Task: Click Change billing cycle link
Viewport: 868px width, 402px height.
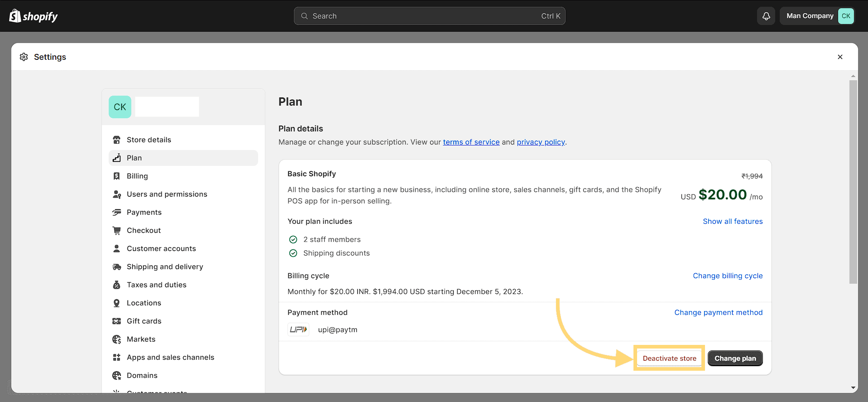Action: coord(727,276)
